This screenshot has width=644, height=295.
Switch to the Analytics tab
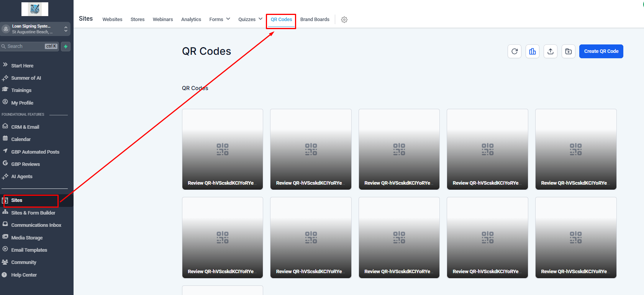point(191,20)
